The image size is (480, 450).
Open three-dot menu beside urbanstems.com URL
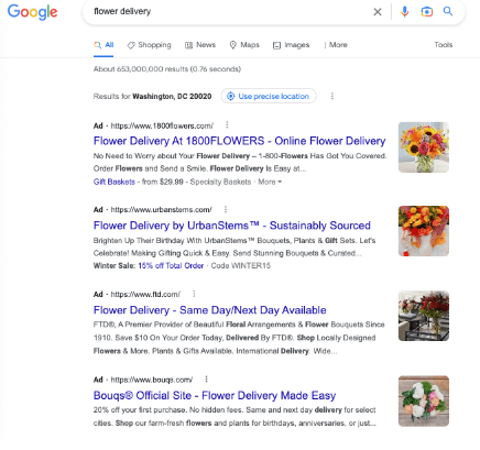(226, 209)
